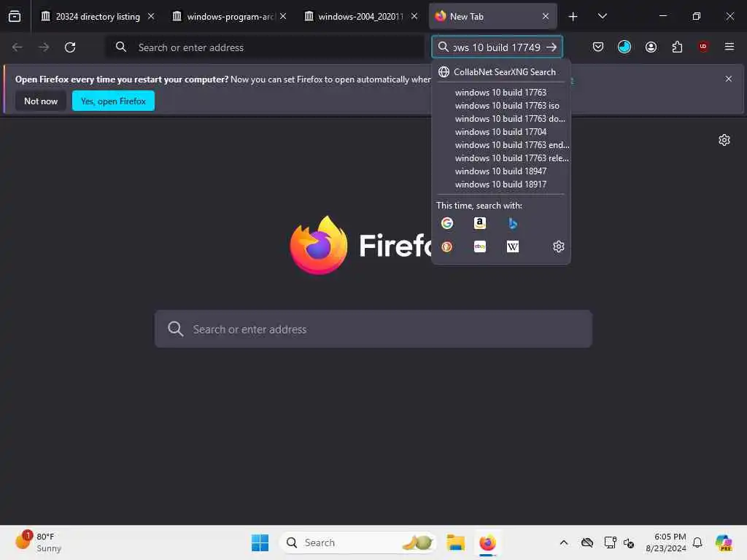The image size is (747, 560).
Task: Expand the list all tabs chevron
Action: (602, 17)
